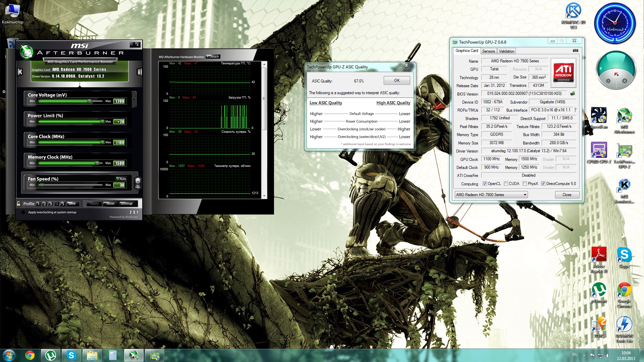The width and height of the screenshot is (644, 362).
Task: Switch to the Sensors tab
Action: pyautogui.click(x=488, y=51)
